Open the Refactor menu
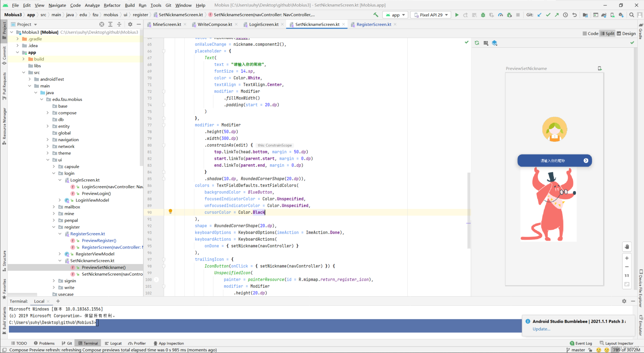Viewport: 644px width, 353px height. 112,5
